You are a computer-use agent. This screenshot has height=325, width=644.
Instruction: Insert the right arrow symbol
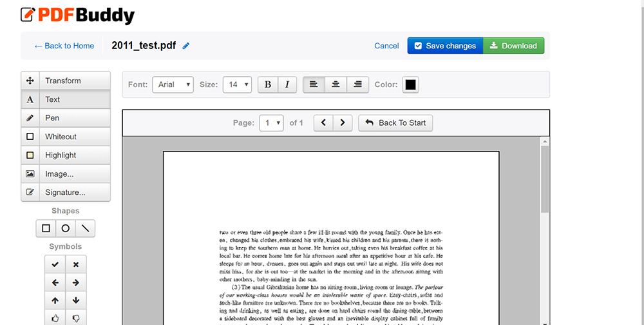coord(76,282)
